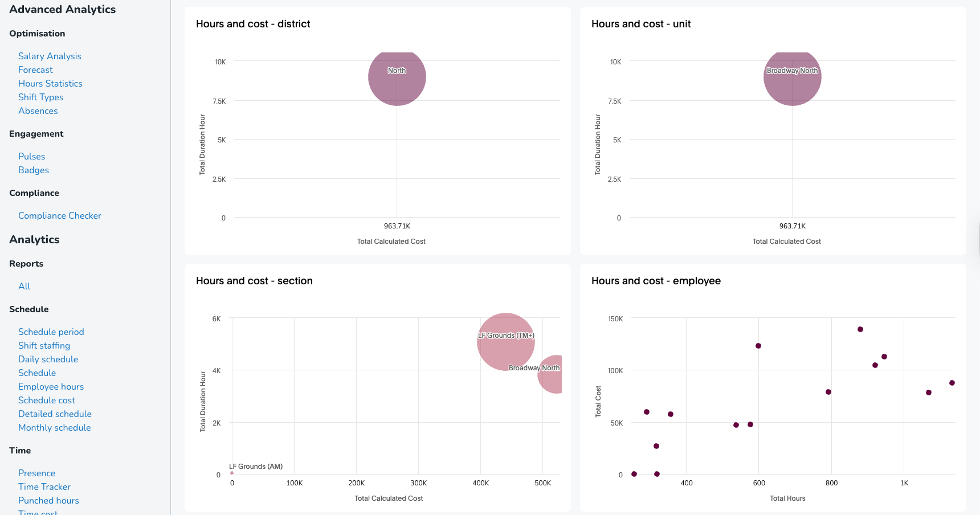Open the Schedule period report
The width and height of the screenshot is (980, 515).
pyautogui.click(x=51, y=332)
